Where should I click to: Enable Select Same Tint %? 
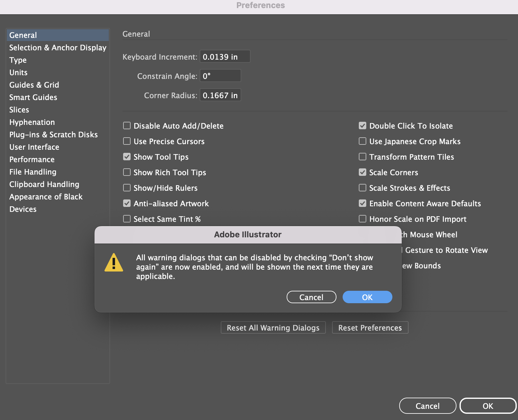127,219
